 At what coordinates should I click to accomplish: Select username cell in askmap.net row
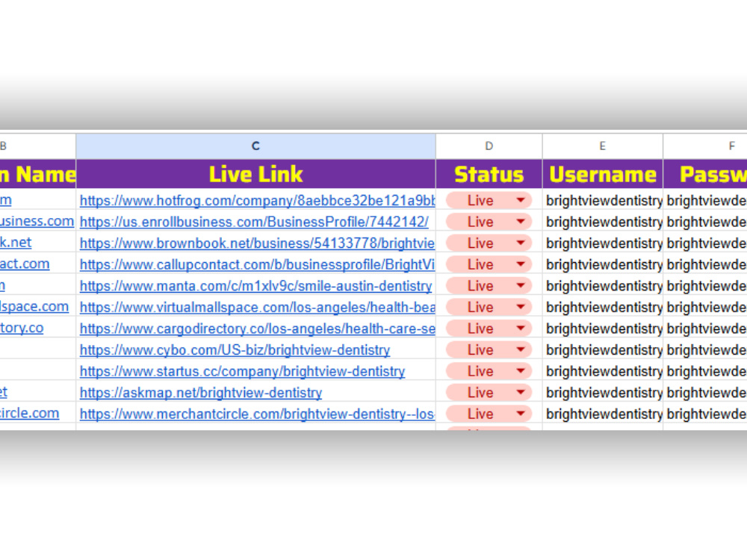[602, 393]
